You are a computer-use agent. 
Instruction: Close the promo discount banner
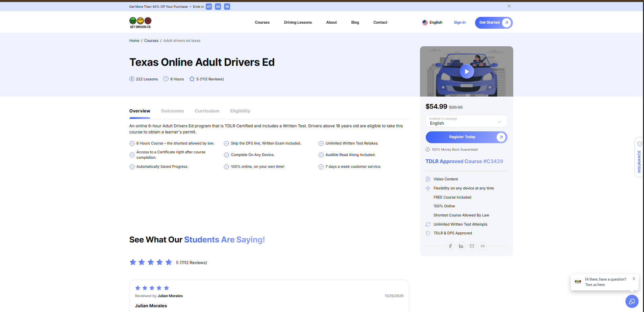click(509, 6)
